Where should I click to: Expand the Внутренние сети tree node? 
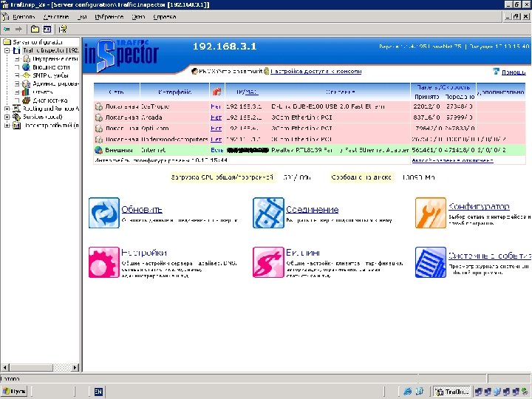(x=17, y=59)
